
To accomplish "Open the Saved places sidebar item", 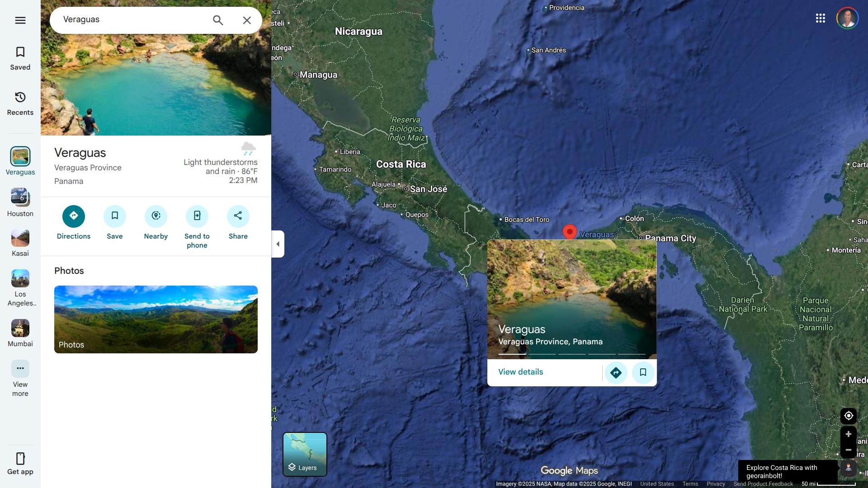I will point(20,58).
